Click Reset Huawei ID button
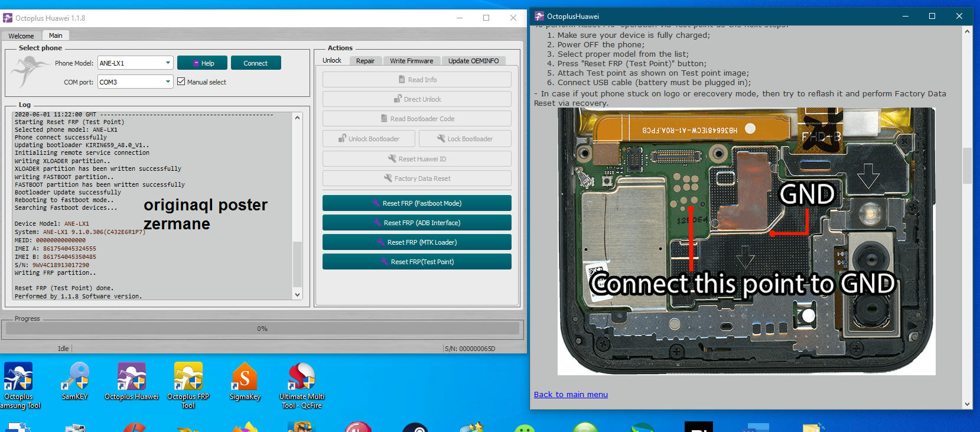980x432 pixels. tap(417, 159)
